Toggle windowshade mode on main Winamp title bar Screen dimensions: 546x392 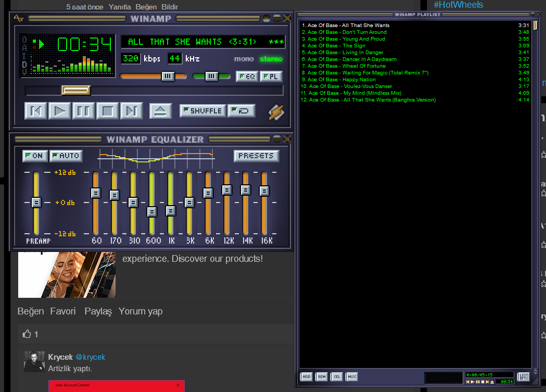click(277, 18)
